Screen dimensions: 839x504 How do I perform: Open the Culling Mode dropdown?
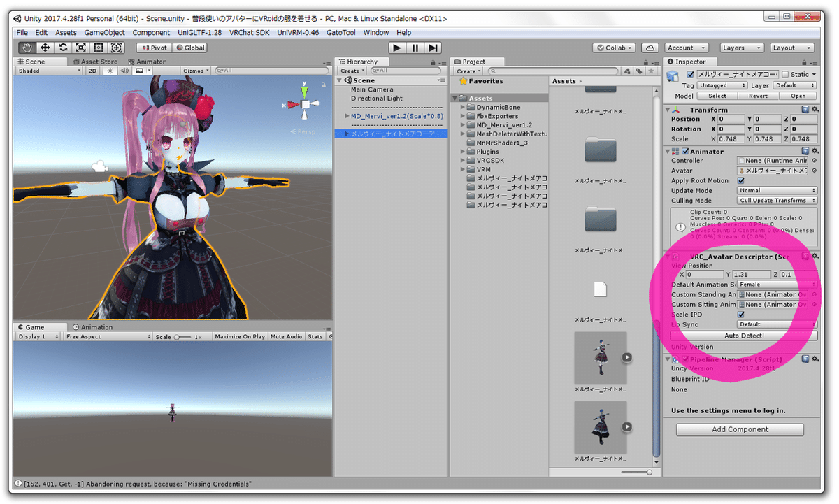point(777,200)
